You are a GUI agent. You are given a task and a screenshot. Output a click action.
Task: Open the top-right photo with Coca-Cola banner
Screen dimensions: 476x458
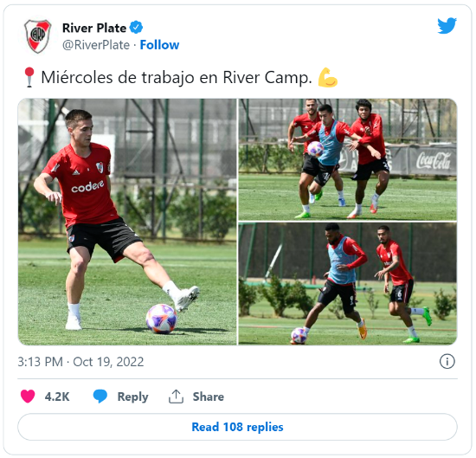(x=348, y=159)
